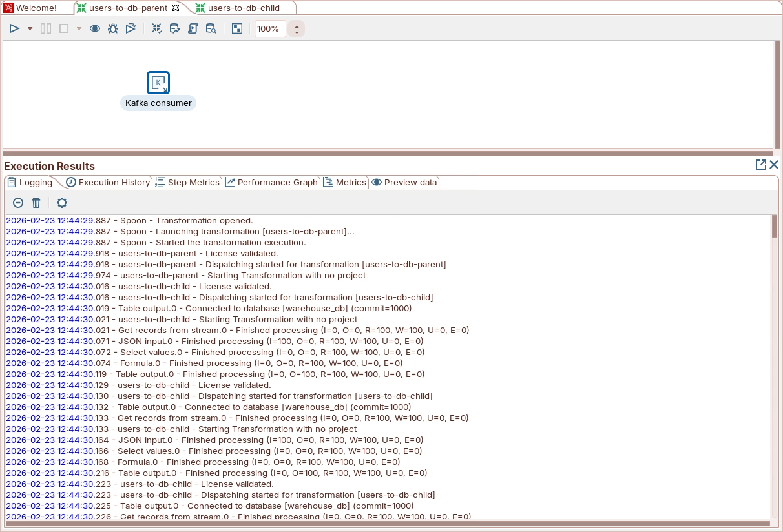The width and height of the screenshot is (783, 532).
Task: Switch to the users-to-db-child tab
Action: click(x=243, y=8)
